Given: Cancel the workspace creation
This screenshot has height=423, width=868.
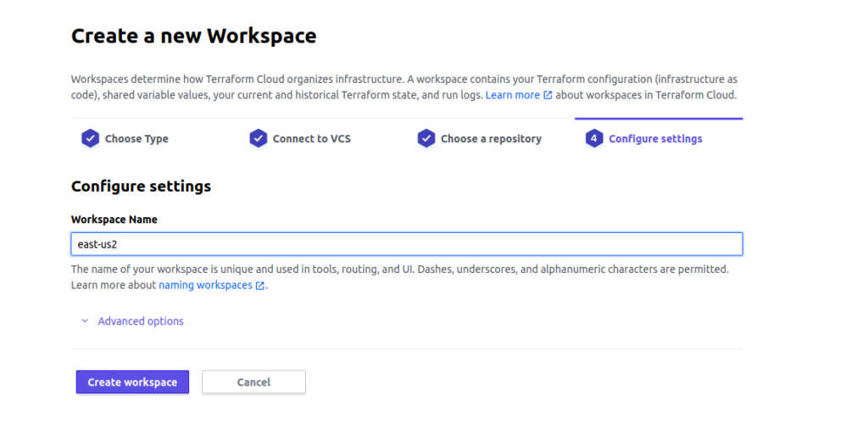Looking at the screenshot, I should point(253,382).
